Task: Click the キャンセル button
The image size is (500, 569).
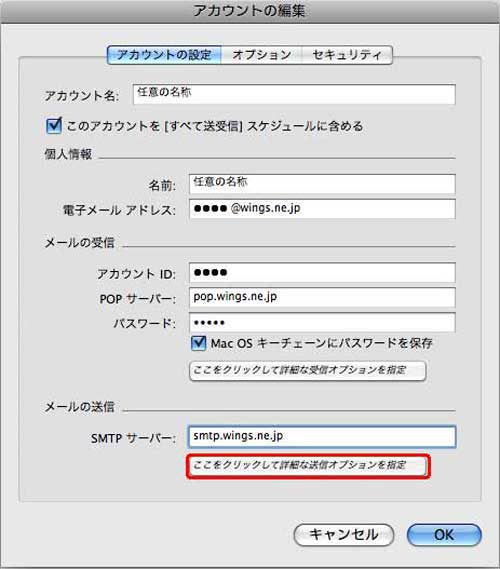Action: [344, 535]
